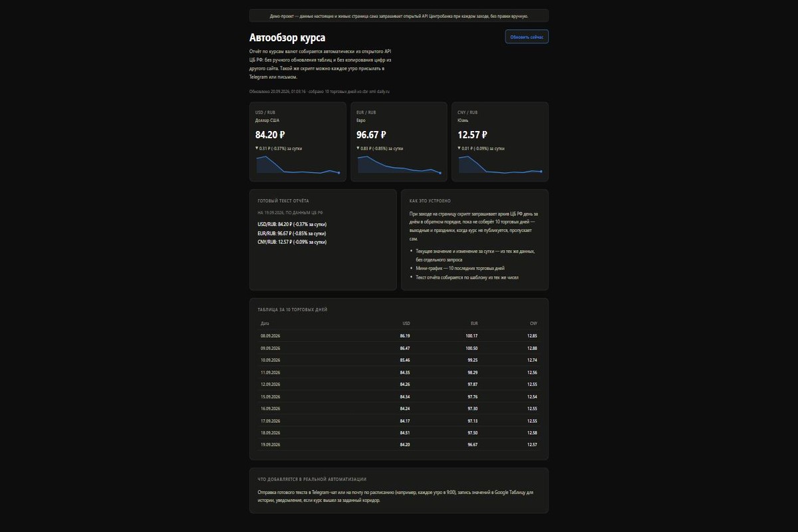Screen dimensions: 798x532
Task: Click the CNY column header in the table
Action: coord(533,323)
